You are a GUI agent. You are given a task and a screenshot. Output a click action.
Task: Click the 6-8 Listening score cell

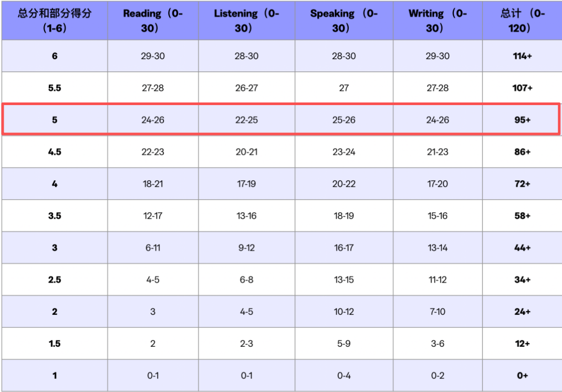click(x=246, y=280)
